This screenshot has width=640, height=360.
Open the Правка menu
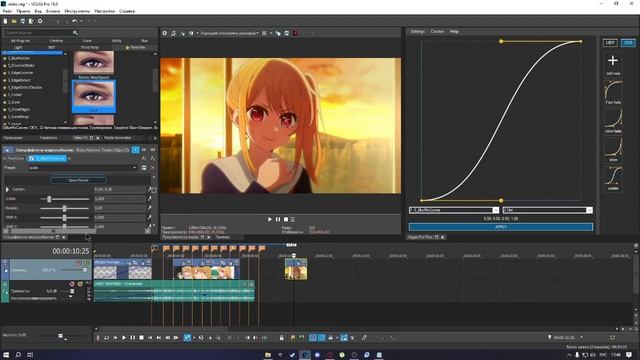coord(23,11)
